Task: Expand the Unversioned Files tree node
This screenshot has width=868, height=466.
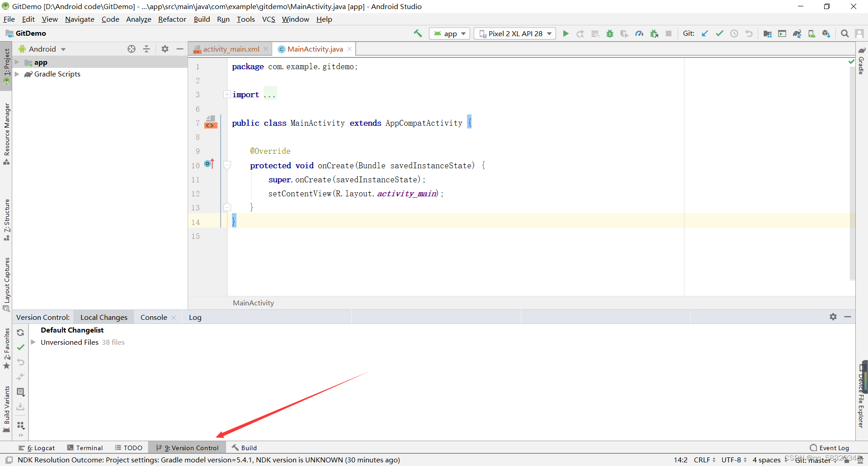Action: (33, 342)
